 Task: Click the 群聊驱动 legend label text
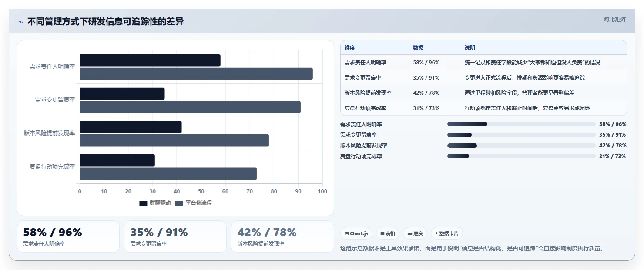coord(160,203)
